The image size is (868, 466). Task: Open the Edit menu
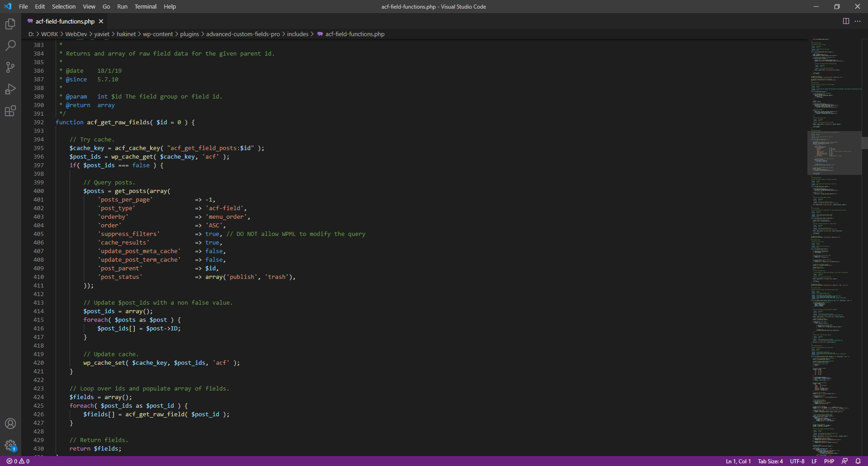(x=40, y=6)
